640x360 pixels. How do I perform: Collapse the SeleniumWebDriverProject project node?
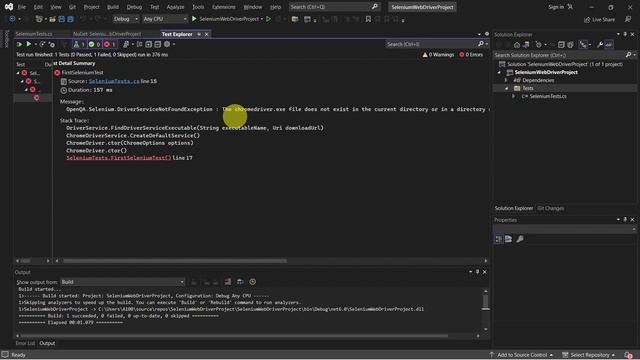[x=499, y=72]
